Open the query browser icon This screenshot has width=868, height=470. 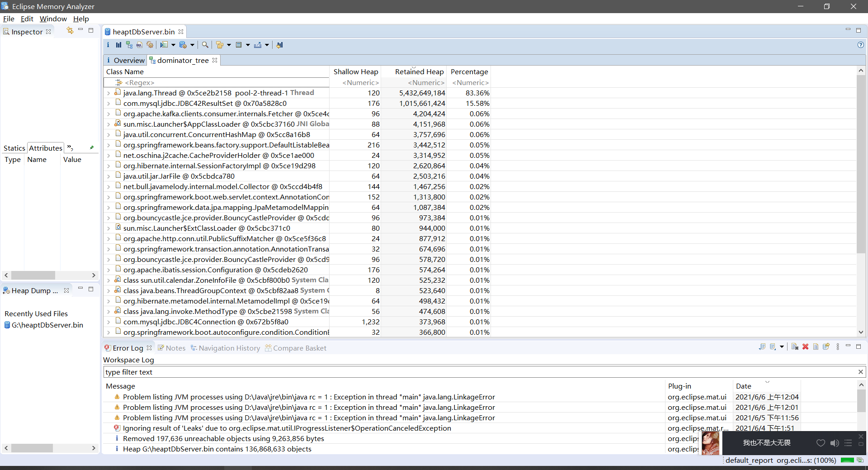pyautogui.click(x=183, y=45)
